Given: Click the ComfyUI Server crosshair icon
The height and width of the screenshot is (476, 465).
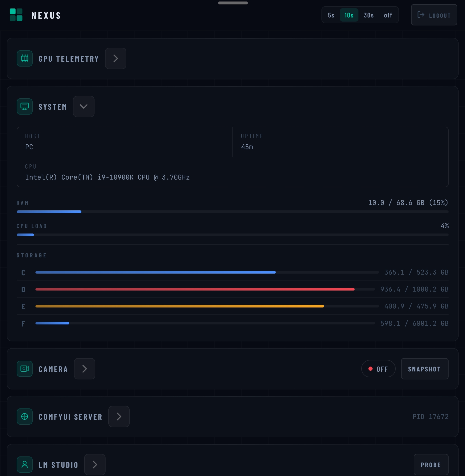Looking at the screenshot, I should click(24, 416).
